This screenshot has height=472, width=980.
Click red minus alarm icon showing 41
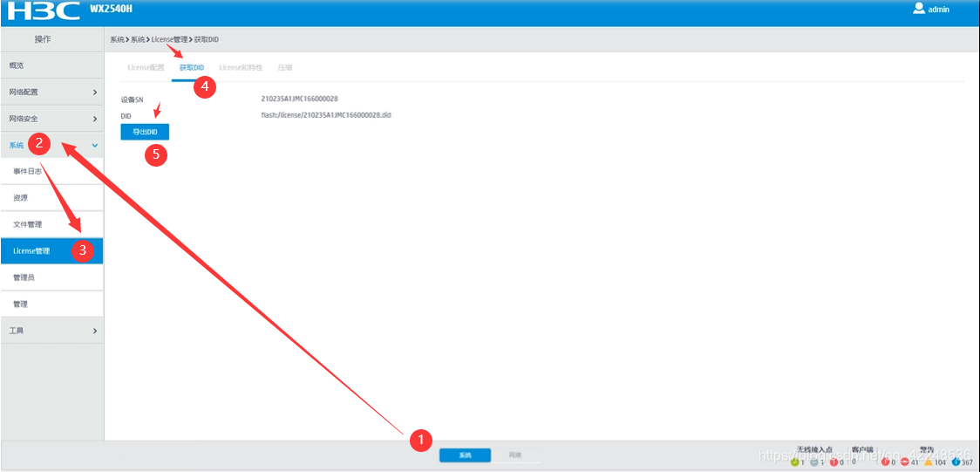pyautogui.click(x=904, y=462)
